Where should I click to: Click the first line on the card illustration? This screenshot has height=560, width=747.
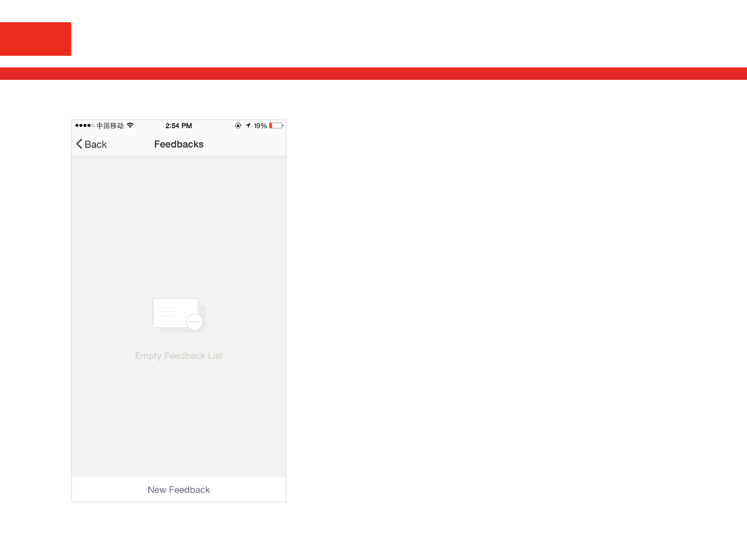(x=167, y=308)
